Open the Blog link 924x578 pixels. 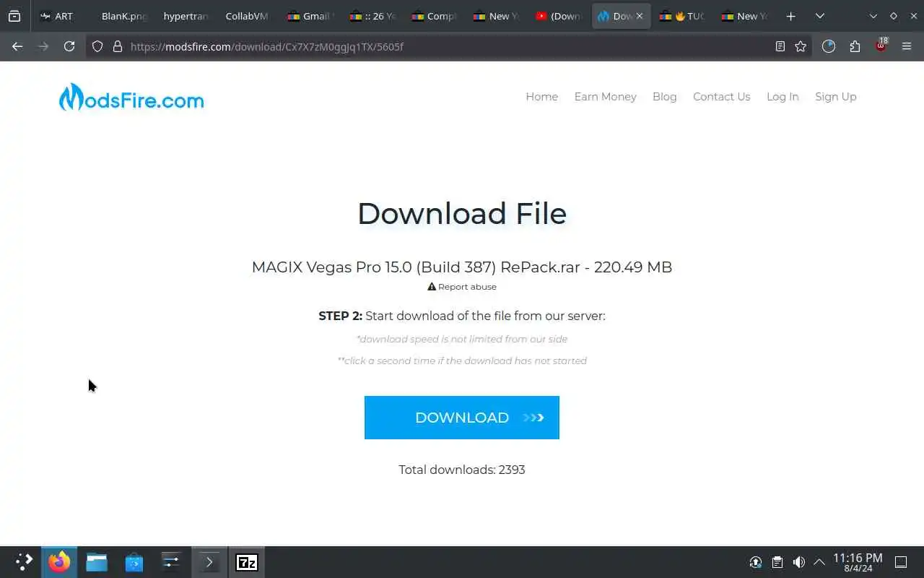tap(664, 97)
